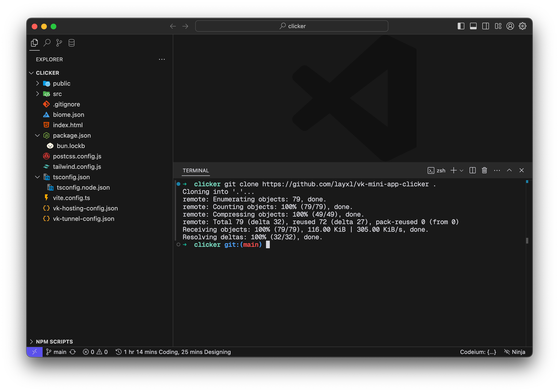Image resolution: width=559 pixels, height=392 pixels.
Task: Click the Accounts profile icon
Action: pos(510,26)
